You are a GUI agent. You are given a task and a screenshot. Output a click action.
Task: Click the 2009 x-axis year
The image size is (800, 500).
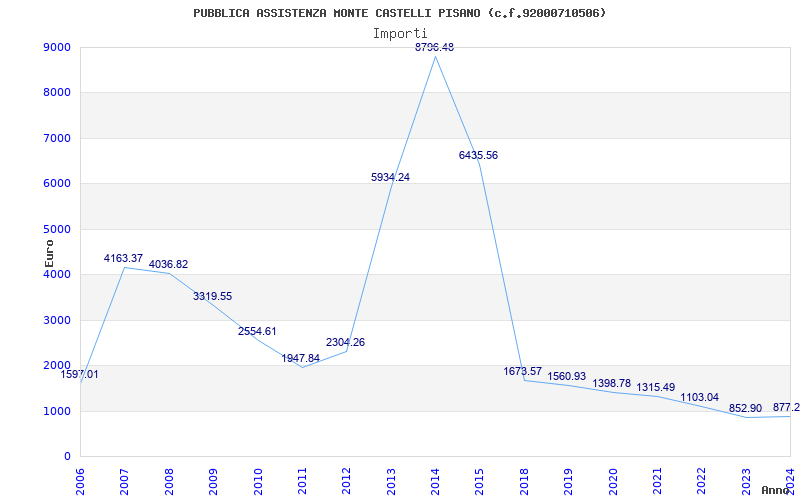click(x=213, y=482)
